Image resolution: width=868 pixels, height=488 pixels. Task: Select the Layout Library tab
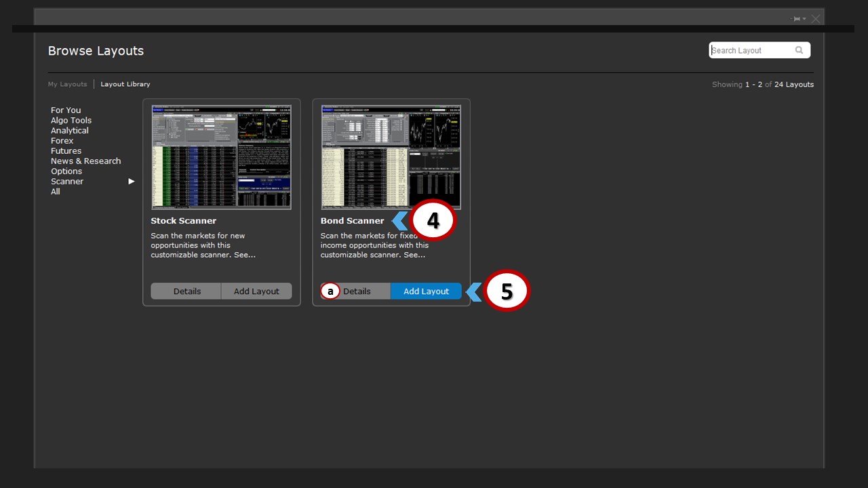(x=125, y=84)
